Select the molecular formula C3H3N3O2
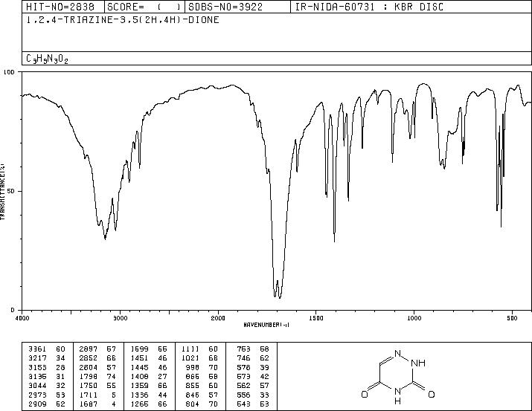The width and height of the screenshot is (532, 411). pyautogui.click(x=47, y=59)
